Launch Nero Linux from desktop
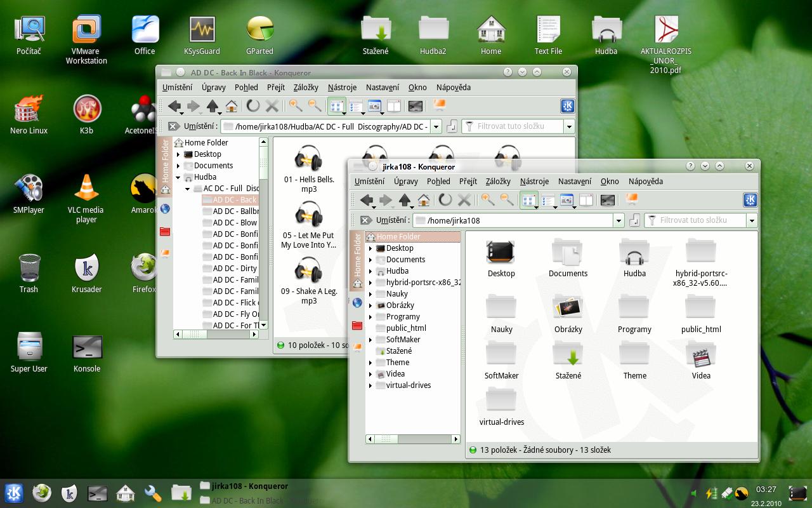812x508 pixels. click(29, 115)
